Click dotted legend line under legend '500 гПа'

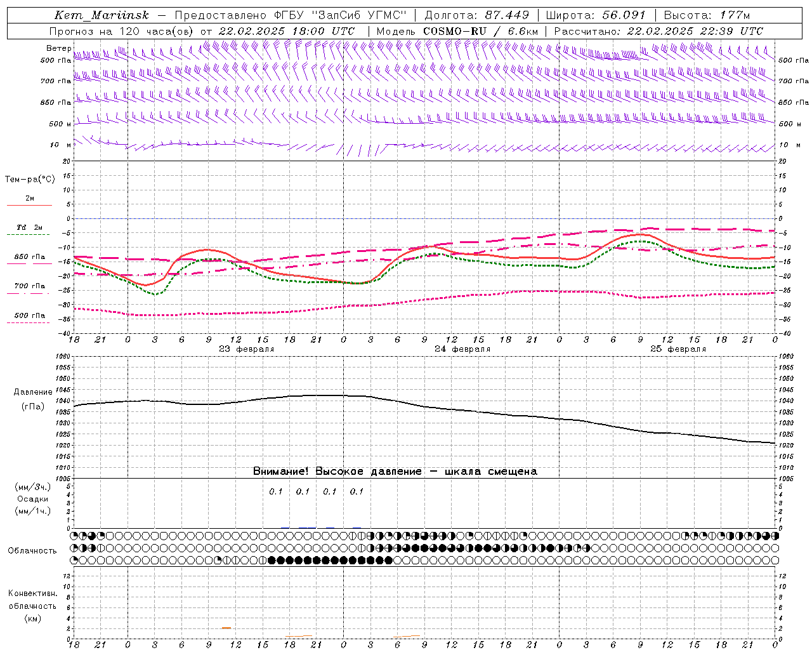point(29,322)
